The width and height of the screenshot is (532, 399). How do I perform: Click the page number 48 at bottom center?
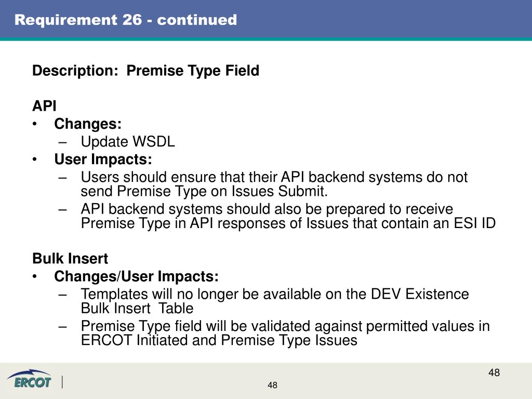coord(272,385)
